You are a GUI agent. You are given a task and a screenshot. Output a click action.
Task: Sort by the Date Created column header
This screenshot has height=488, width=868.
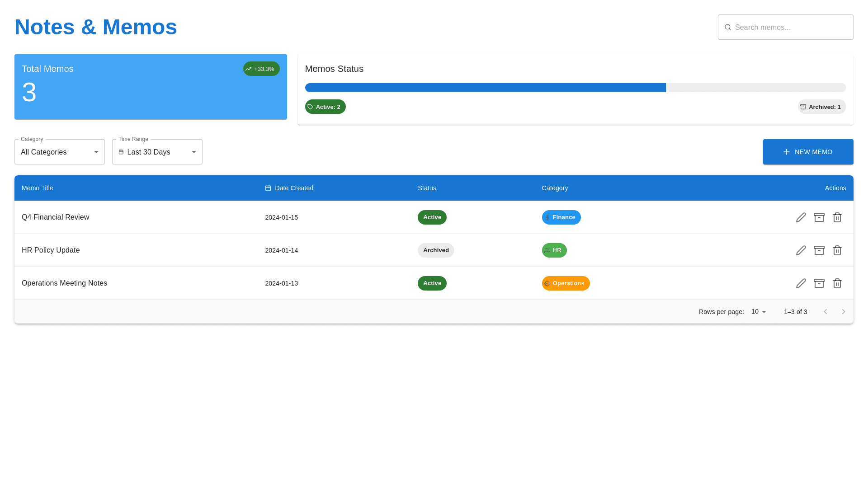tap(293, 188)
